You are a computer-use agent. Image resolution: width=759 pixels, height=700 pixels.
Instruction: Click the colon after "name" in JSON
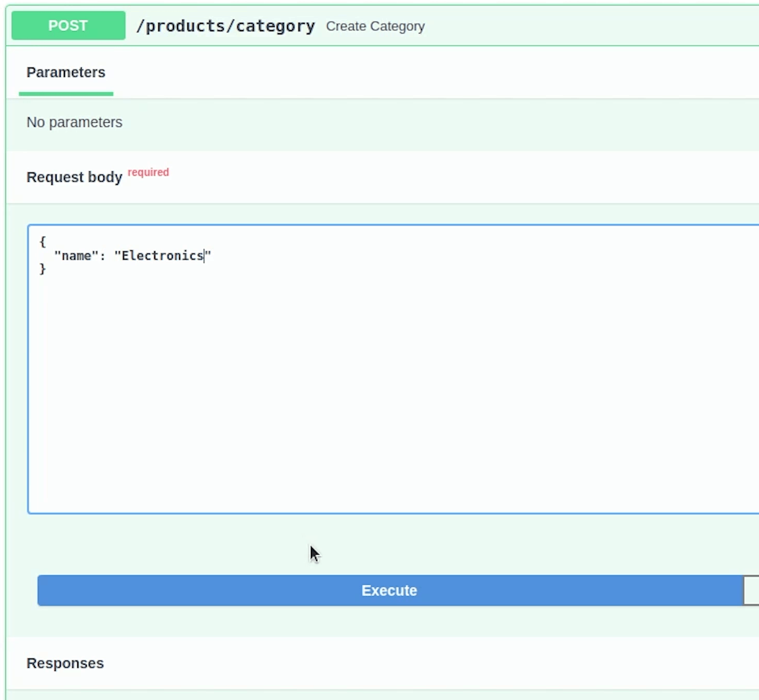point(102,255)
